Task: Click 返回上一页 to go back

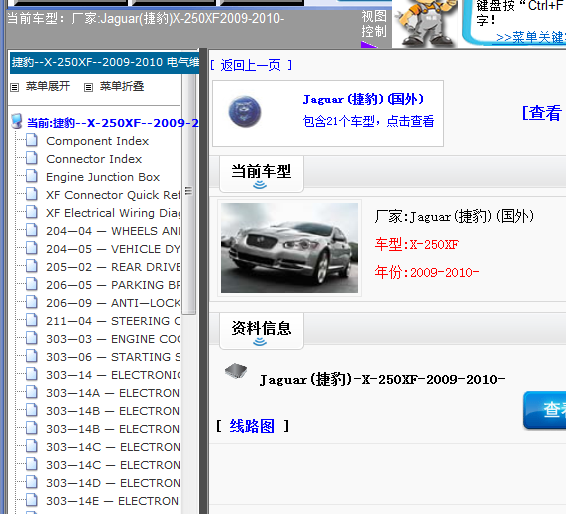Action: click(251, 65)
